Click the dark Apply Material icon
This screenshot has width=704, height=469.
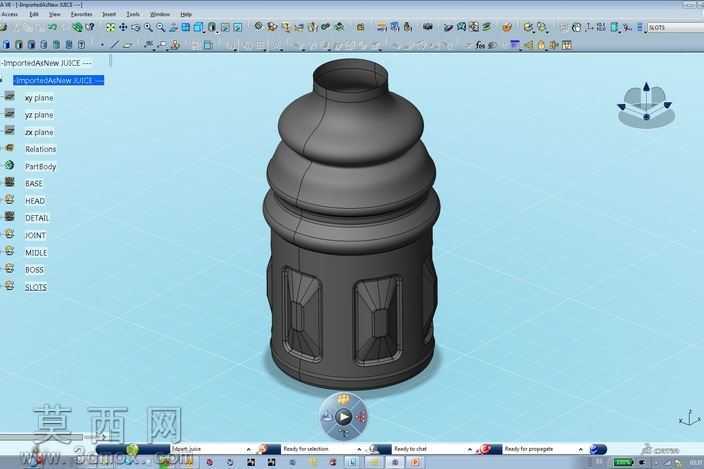(x=427, y=27)
